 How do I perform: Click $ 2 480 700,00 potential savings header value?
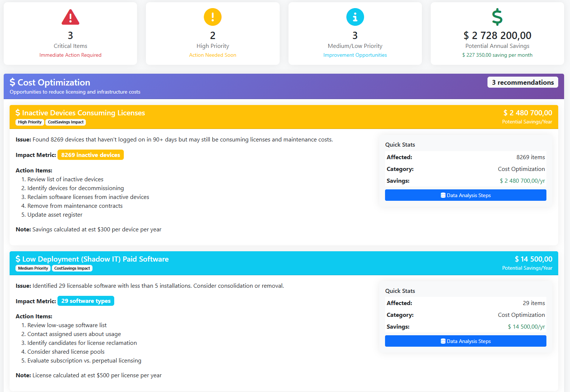coord(528,113)
